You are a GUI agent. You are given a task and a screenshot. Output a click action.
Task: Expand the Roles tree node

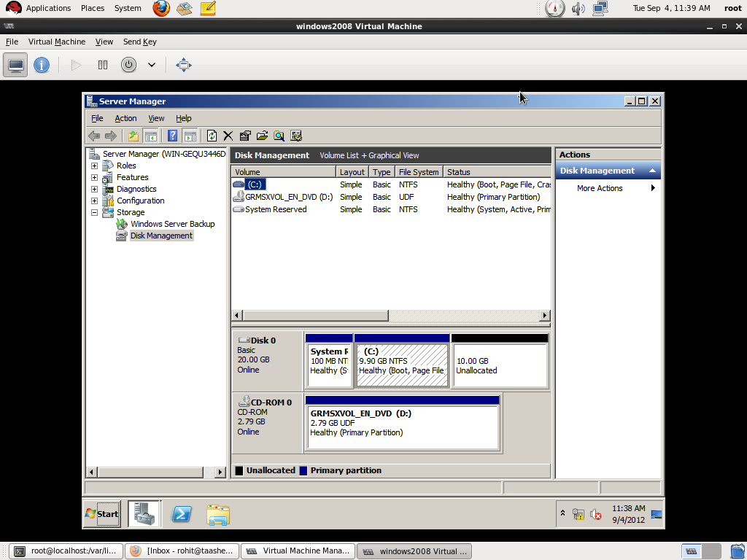pos(94,166)
